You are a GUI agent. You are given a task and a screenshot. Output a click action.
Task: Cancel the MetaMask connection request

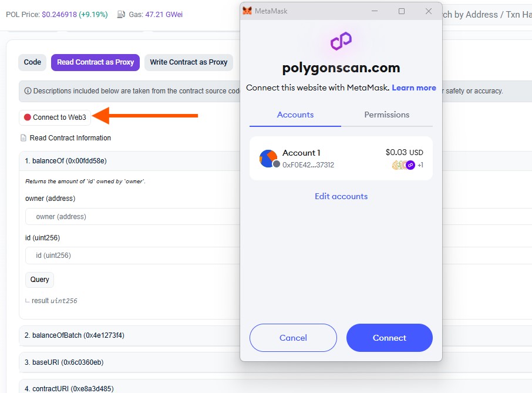(293, 338)
